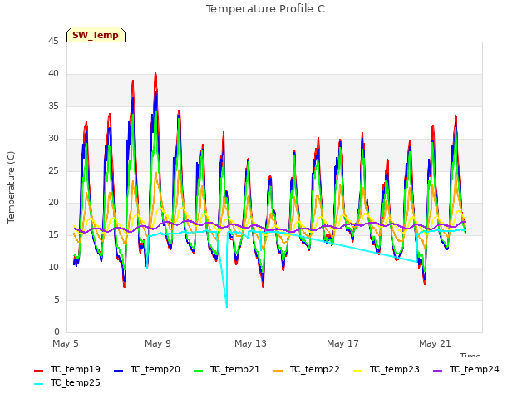Click the May 17 x-axis label
The image size is (532, 399).
[342, 343]
